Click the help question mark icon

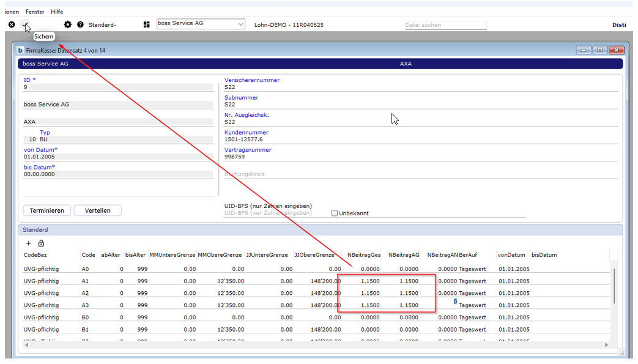(x=80, y=24)
